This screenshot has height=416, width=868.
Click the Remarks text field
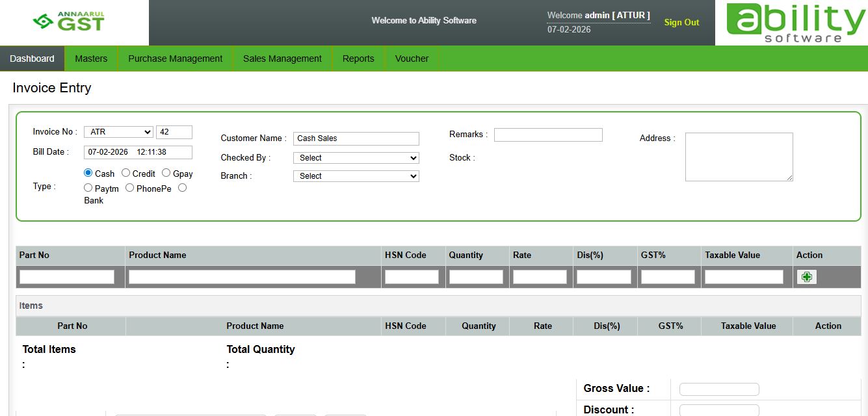[x=548, y=135]
